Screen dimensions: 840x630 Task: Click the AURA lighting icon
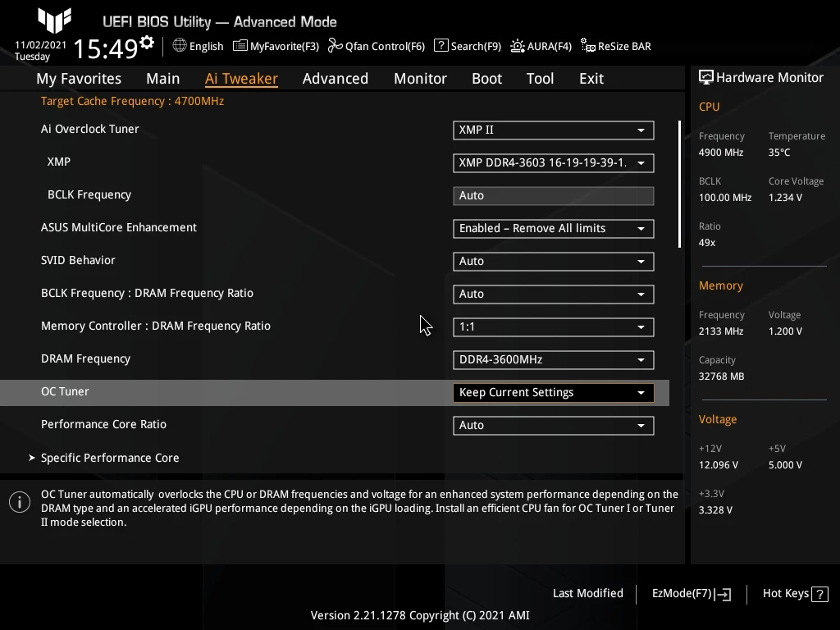[x=517, y=46]
